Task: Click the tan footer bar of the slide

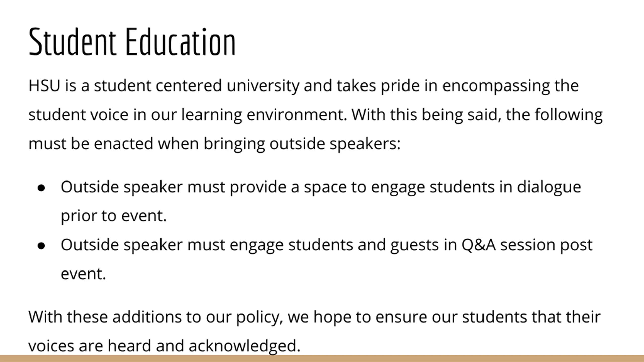Action: click(x=322, y=358)
